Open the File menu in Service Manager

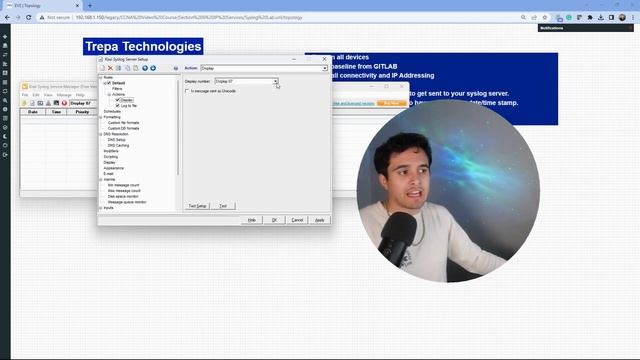coord(25,95)
